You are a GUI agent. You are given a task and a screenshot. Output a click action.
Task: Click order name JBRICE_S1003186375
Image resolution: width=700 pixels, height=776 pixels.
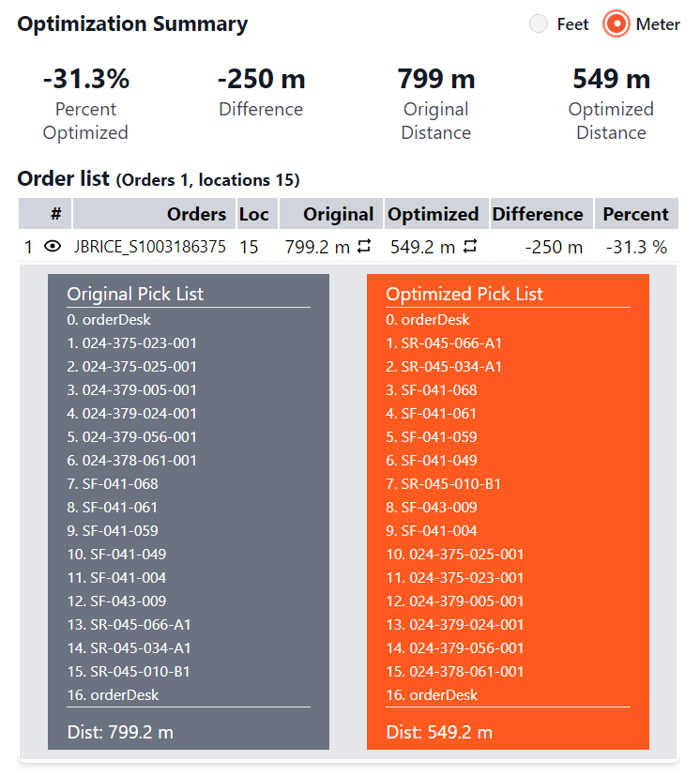tap(150, 248)
